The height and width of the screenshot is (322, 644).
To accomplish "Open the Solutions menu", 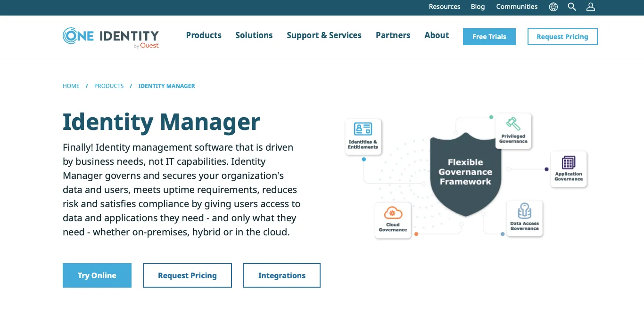I will pyautogui.click(x=254, y=35).
